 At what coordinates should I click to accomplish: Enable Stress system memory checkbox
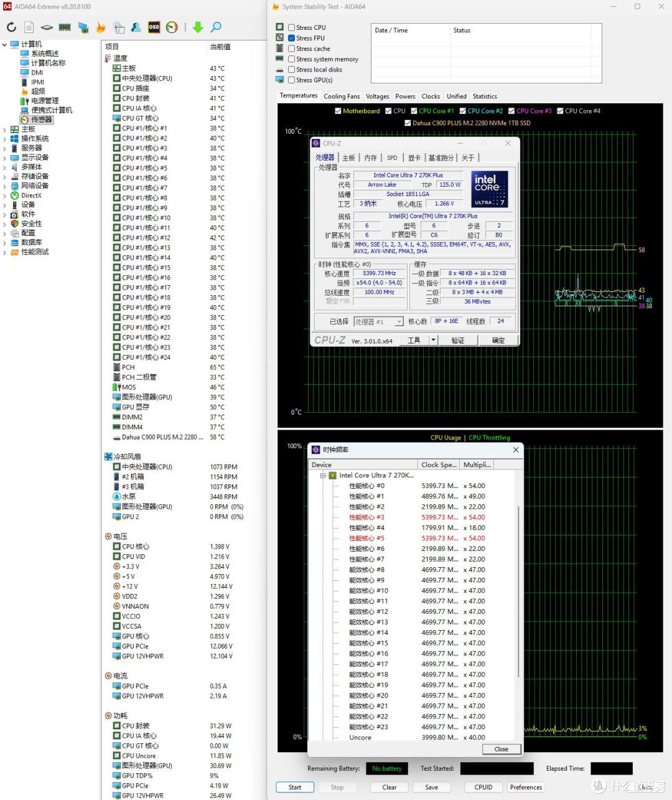291,59
